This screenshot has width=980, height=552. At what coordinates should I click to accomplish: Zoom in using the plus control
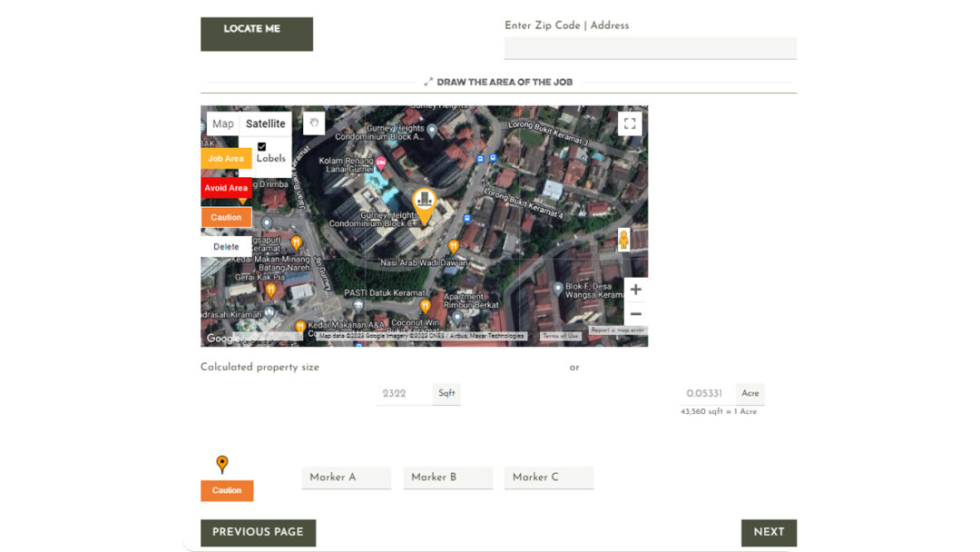(x=635, y=289)
